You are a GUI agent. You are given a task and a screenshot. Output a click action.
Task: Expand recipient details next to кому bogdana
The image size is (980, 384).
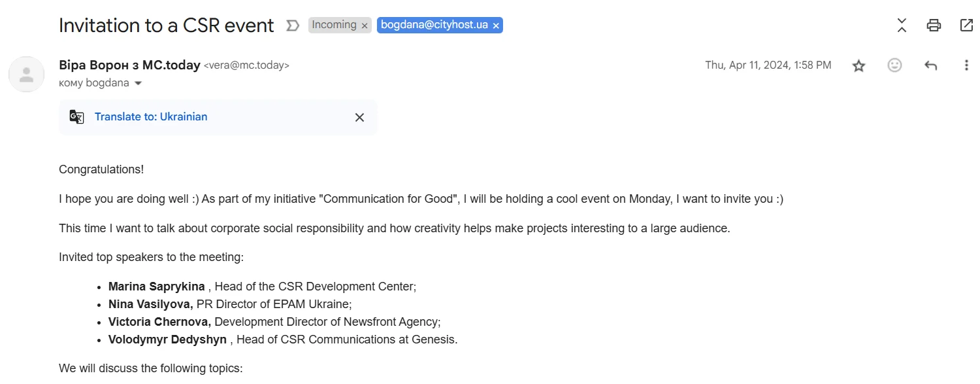(138, 84)
